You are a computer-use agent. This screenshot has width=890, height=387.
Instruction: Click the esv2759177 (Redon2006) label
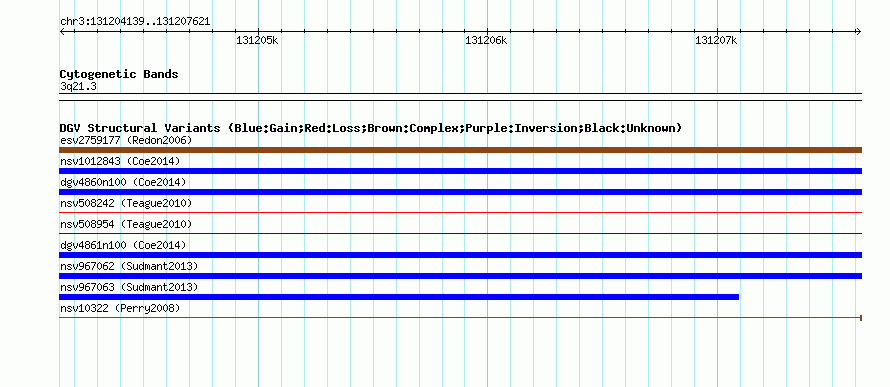[x=126, y=140]
